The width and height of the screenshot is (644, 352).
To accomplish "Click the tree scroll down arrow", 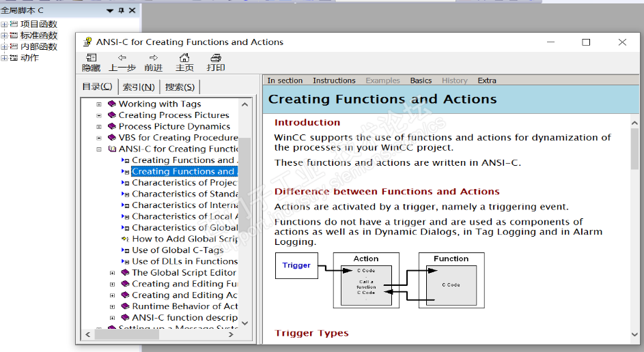I will pos(244,323).
